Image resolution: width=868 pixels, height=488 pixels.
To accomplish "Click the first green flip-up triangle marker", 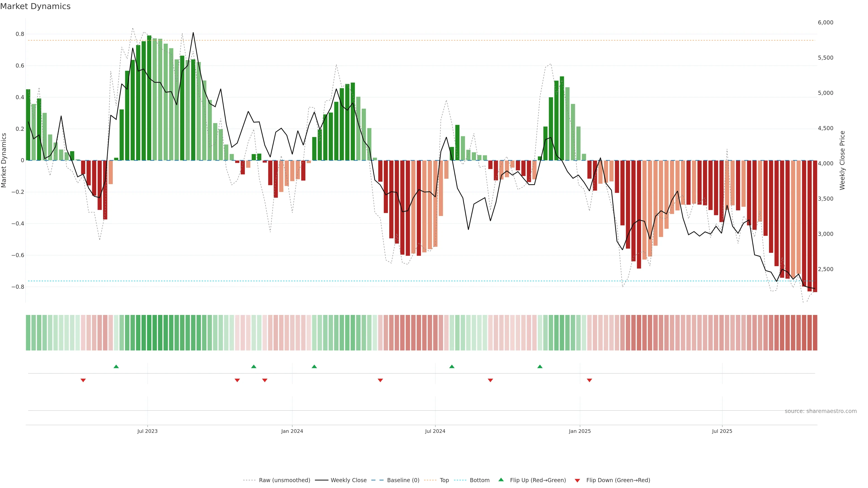I will pos(116,366).
